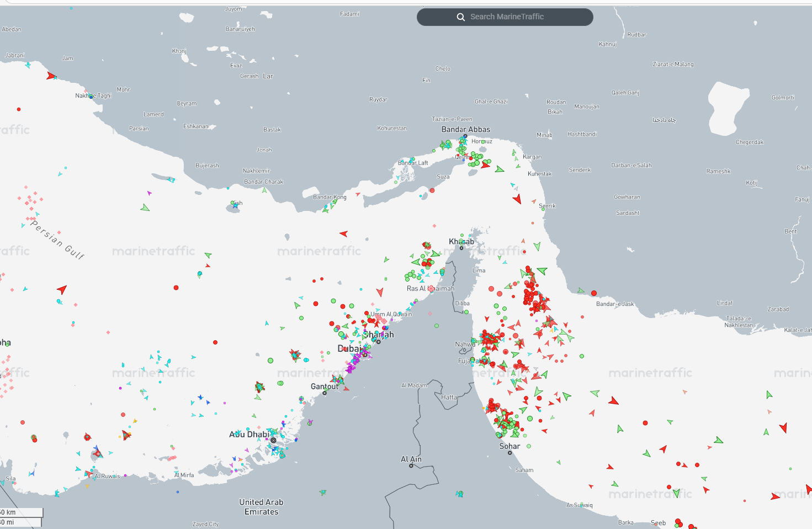Select green vessel arrow south of Zayed-side marker near Gantout bottom
The image size is (812, 529).
[323, 492]
